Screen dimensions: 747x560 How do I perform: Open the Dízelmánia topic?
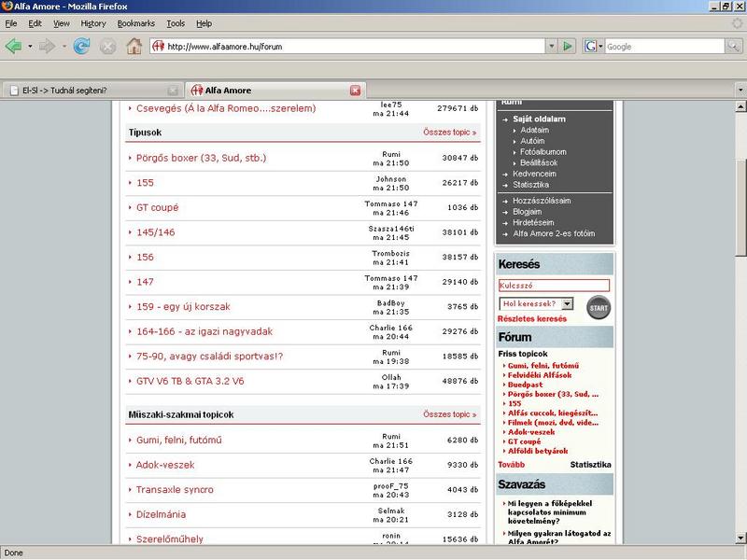click(x=161, y=514)
